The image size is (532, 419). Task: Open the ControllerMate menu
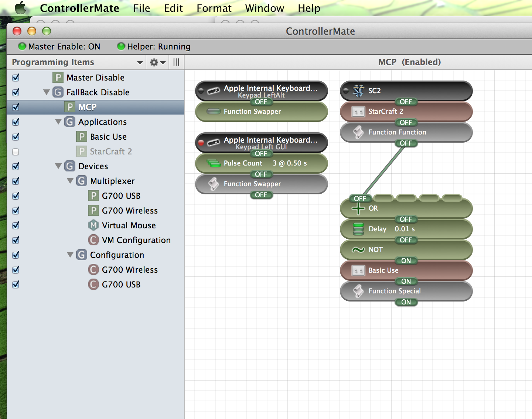pyautogui.click(x=79, y=8)
